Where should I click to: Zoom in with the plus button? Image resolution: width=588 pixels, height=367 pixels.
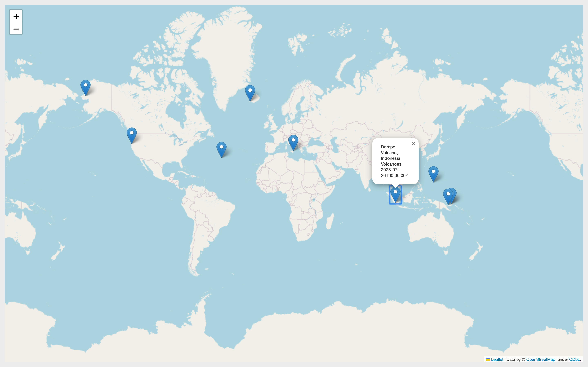pos(16,16)
